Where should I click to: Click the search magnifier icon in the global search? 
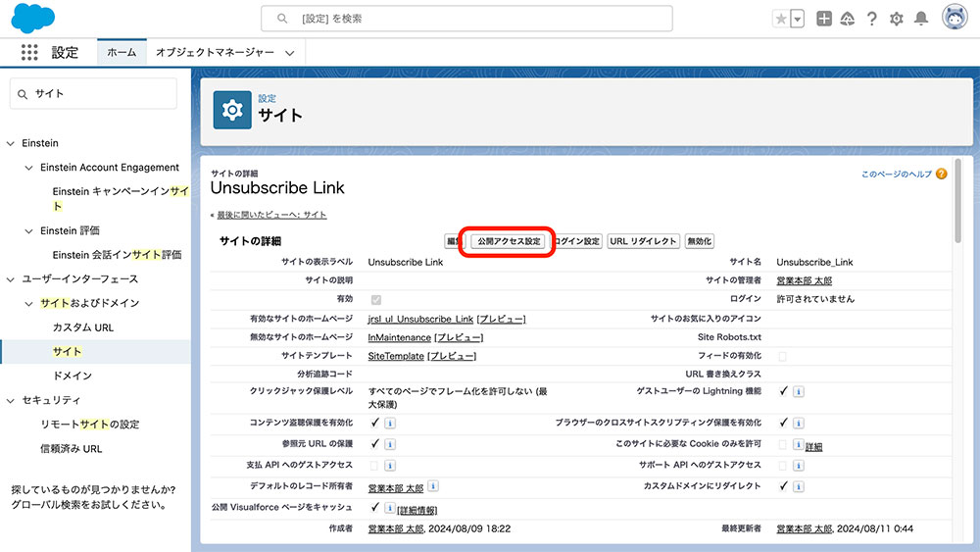(x=282, y=19)
